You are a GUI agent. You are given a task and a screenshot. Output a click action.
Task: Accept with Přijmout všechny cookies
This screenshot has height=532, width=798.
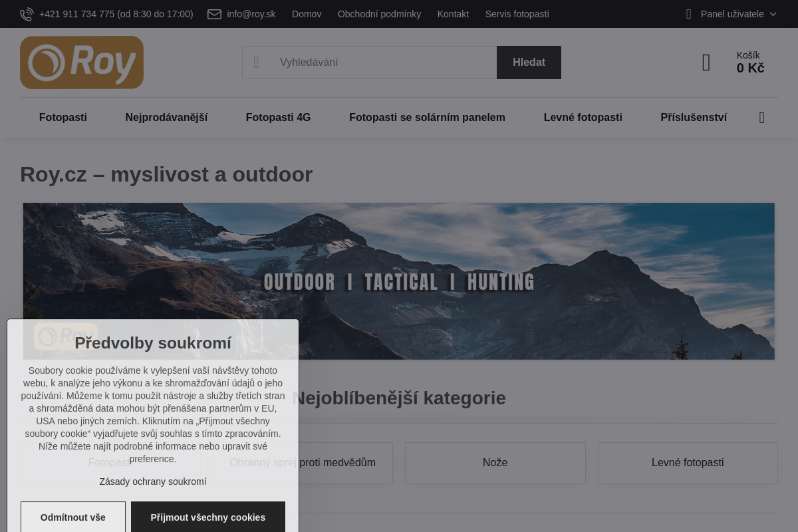click(208, 517)
